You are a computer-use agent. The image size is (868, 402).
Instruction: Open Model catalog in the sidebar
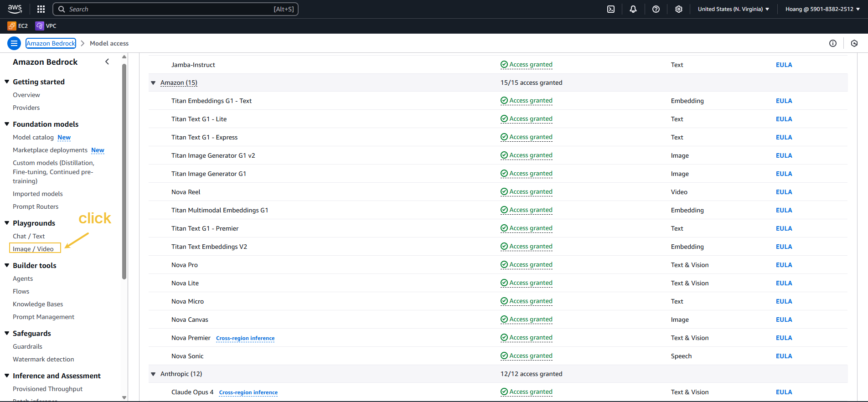(33, 137)
